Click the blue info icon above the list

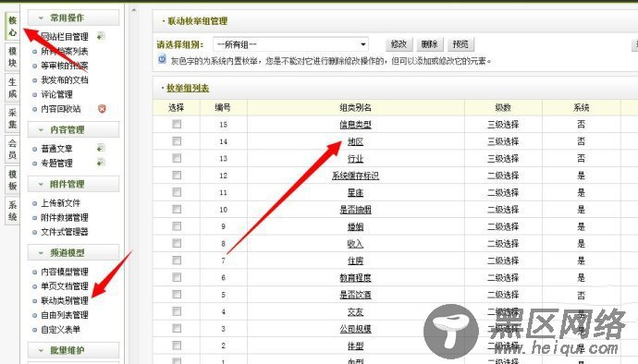[162, 59]
